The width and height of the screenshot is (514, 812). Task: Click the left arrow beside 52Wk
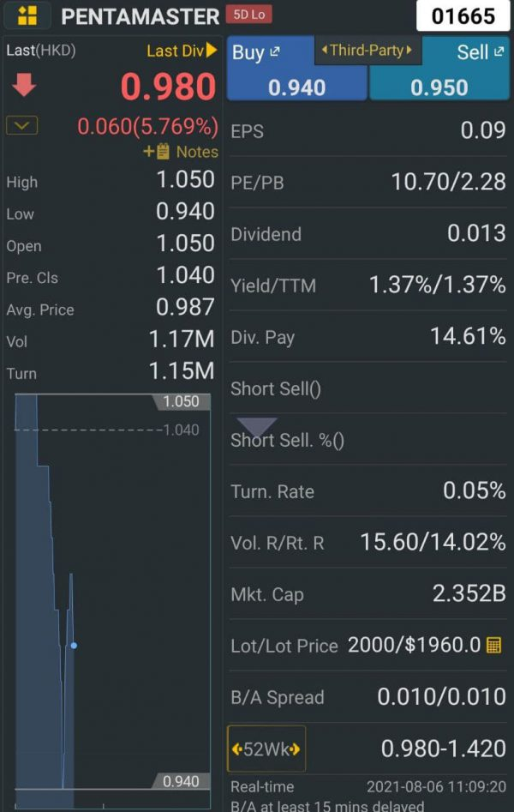237,749
